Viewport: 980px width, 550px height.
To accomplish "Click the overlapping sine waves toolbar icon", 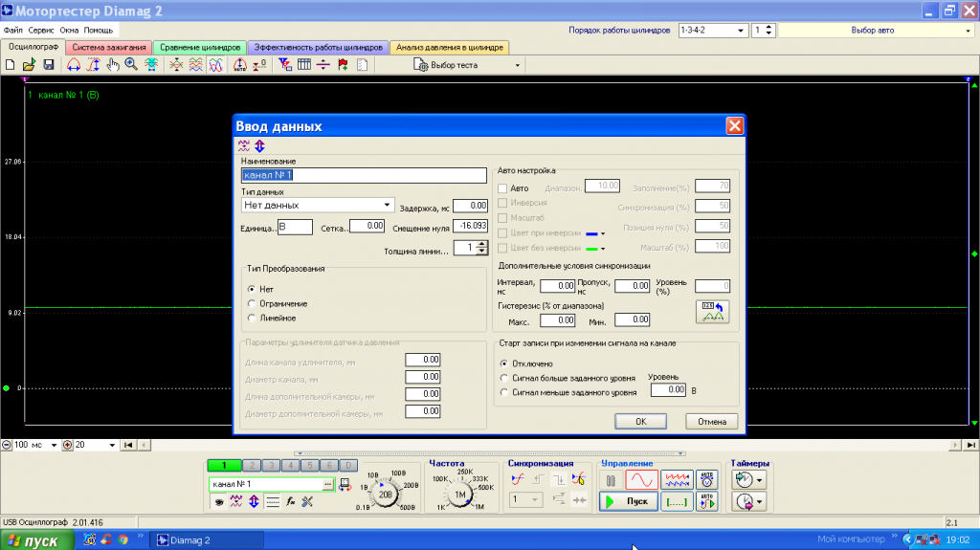I will coord(215,64).
